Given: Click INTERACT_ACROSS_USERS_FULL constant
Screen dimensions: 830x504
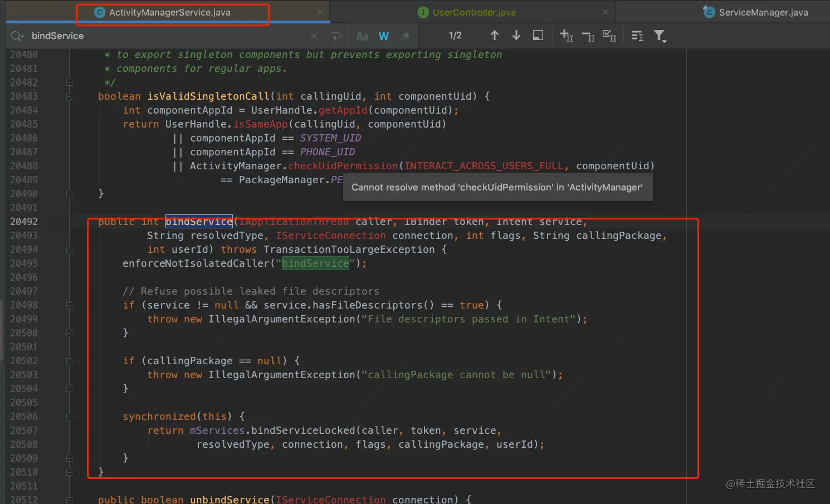Looking at the screenshot, I should pyautogui.click(x=484, y=166).
